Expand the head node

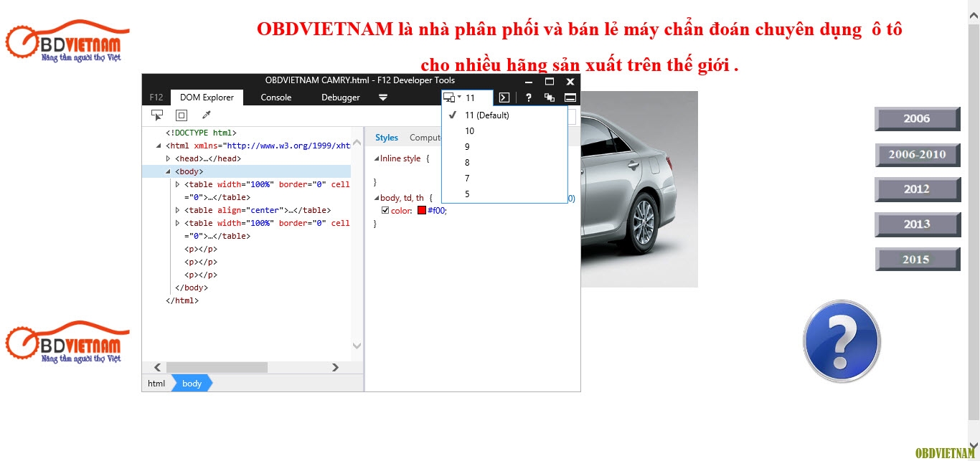(x=169, y=158)
